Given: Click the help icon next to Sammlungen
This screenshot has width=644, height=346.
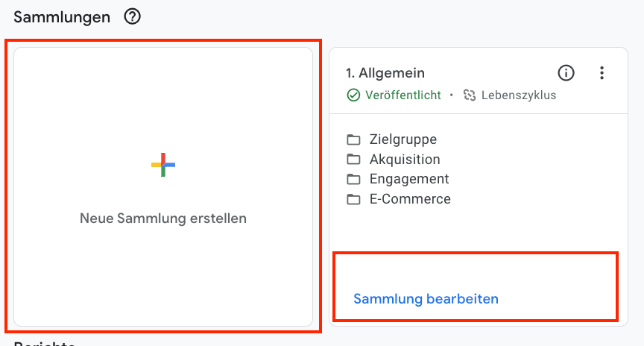Looking at the screenshot, I should (x=132, y=17).
